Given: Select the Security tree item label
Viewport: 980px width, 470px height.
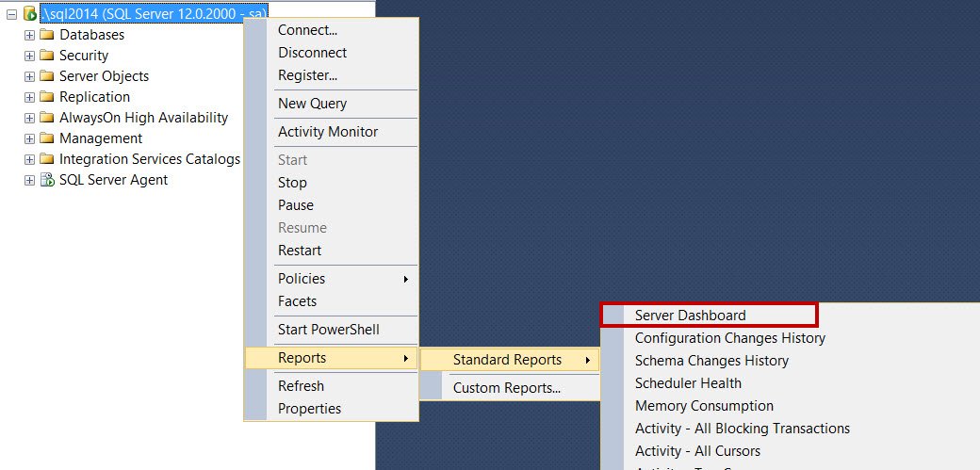Looking at the screenshot, I should pos(84,56).
